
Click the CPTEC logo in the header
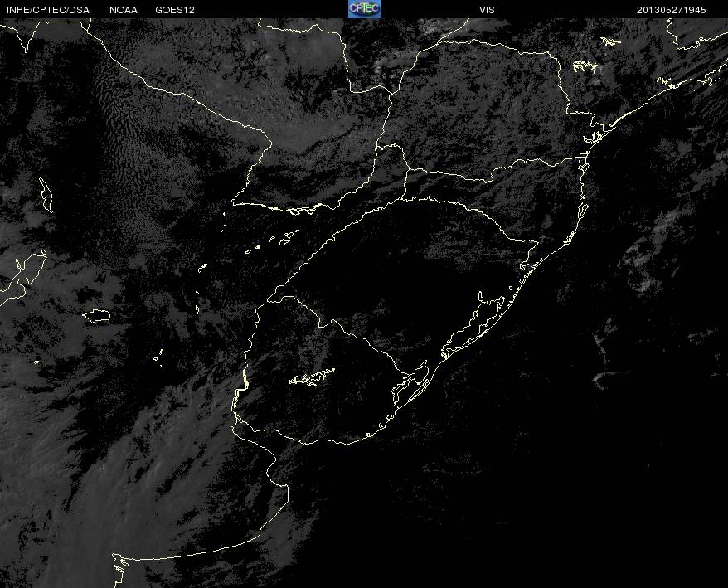click(x=364, y=8)
